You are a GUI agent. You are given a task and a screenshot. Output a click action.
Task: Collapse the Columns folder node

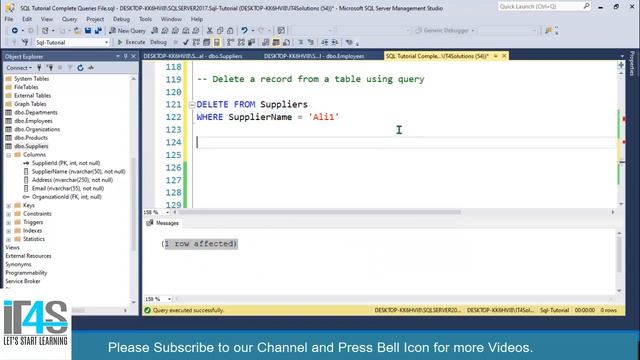pos(9,155)
